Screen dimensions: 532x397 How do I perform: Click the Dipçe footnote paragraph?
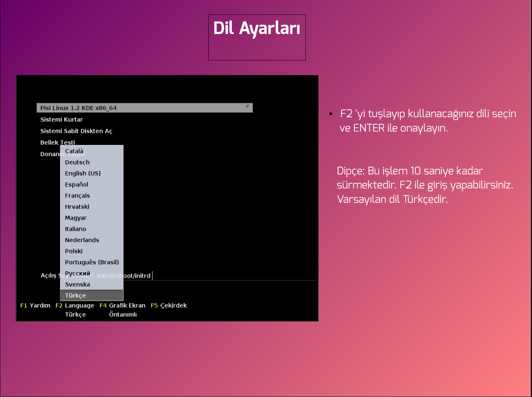coord(425,185)
